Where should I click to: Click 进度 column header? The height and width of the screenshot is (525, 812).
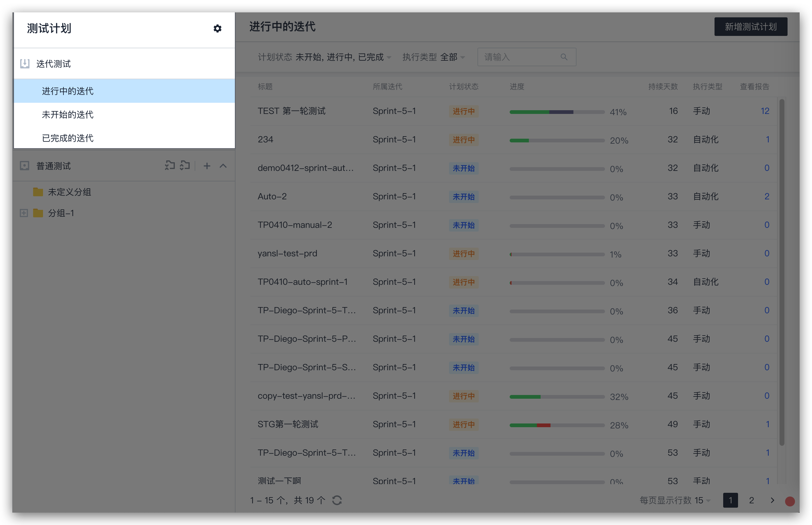coord(516,87)
